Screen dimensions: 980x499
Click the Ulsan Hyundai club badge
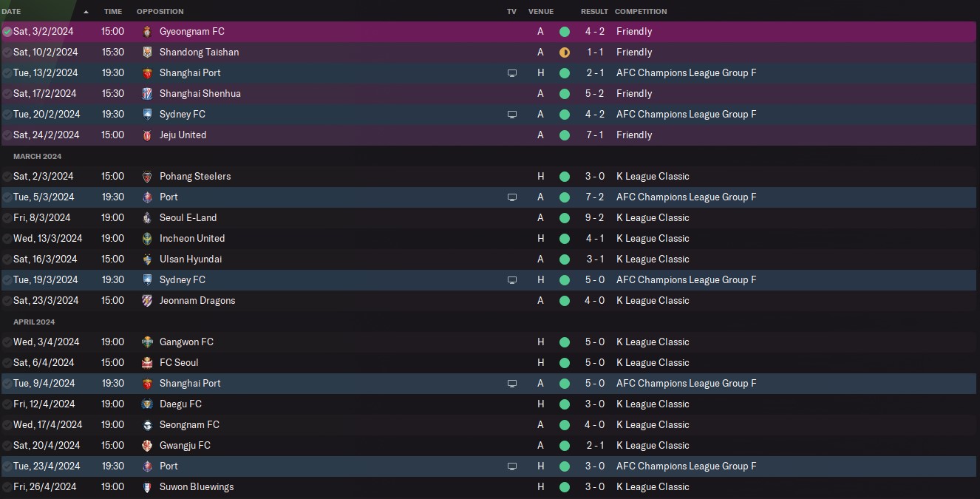147,259
